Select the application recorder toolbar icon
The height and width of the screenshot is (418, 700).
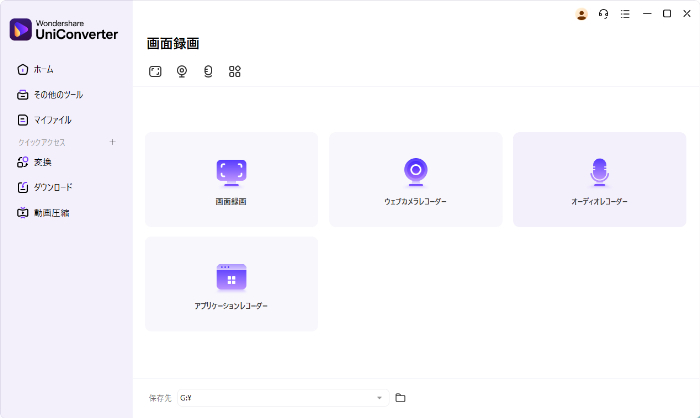click(x=235, y=71)
